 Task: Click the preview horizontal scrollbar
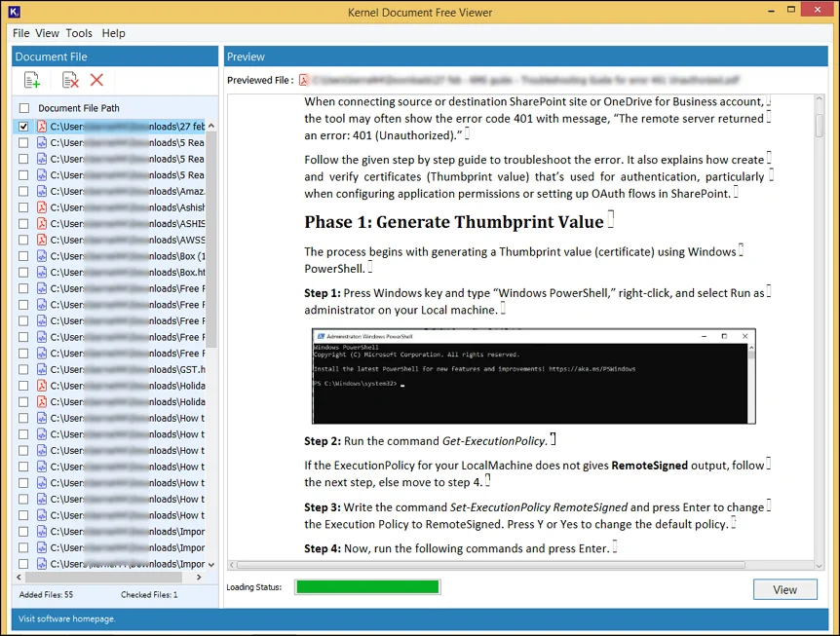tap(490, 565)
